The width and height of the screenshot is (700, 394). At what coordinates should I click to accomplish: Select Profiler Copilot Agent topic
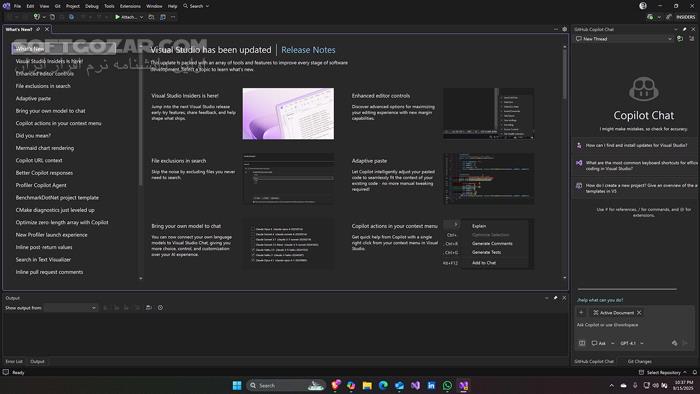click(41, 185)
